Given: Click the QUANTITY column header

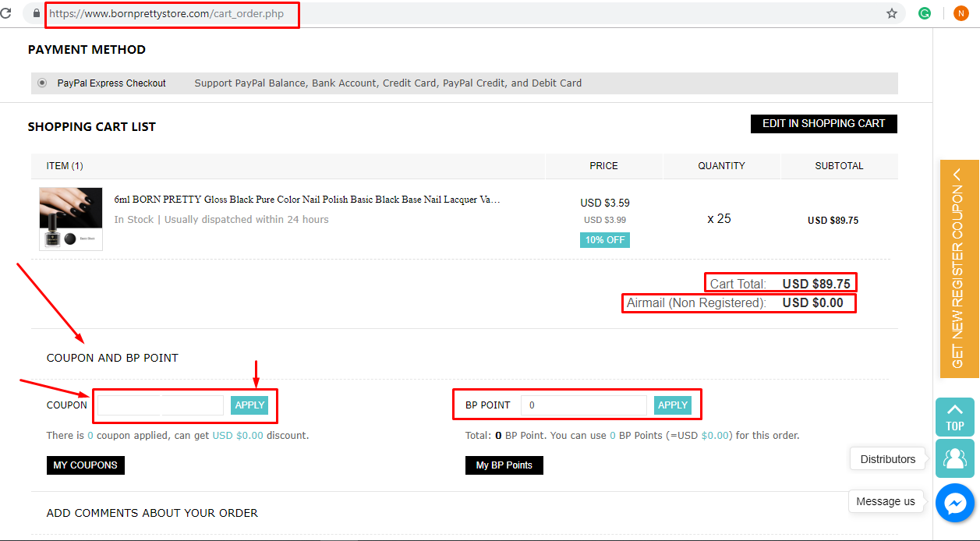Looking at the screenshot, I should coord(721,165).
